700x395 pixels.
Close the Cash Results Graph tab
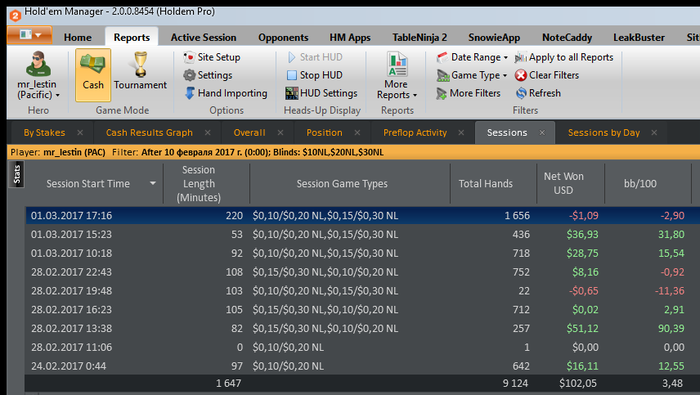(x=208, y=133)
